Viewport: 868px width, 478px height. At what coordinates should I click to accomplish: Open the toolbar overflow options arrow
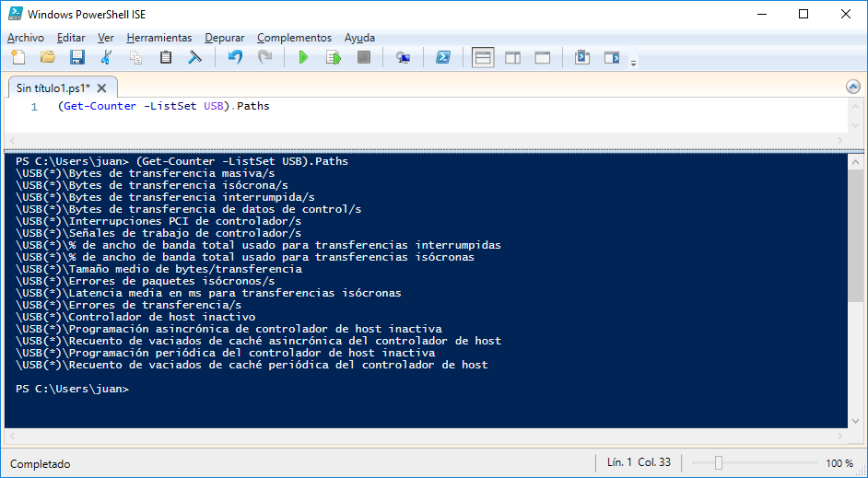click(633, 63)
